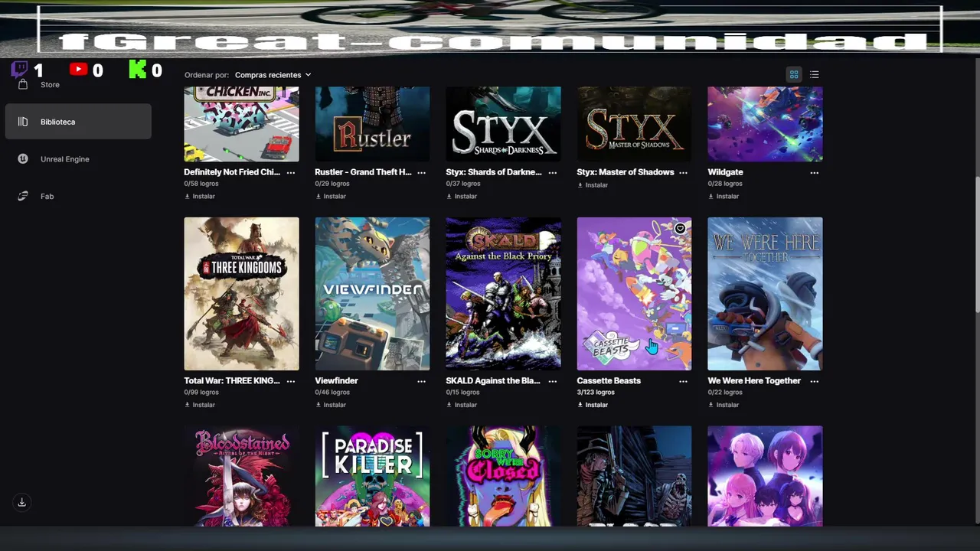
Task: Open We Were Here Together cover
Action: coord(765,294)
